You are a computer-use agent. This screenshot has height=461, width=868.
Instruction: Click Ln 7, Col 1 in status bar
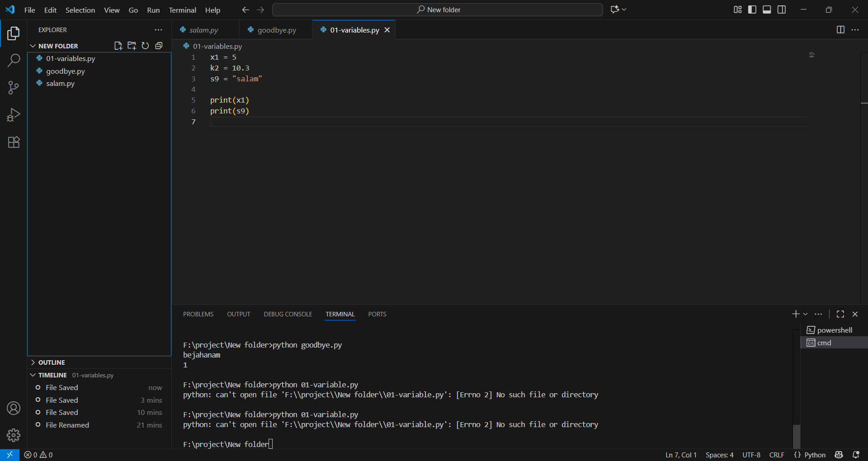tap(681, 455)
